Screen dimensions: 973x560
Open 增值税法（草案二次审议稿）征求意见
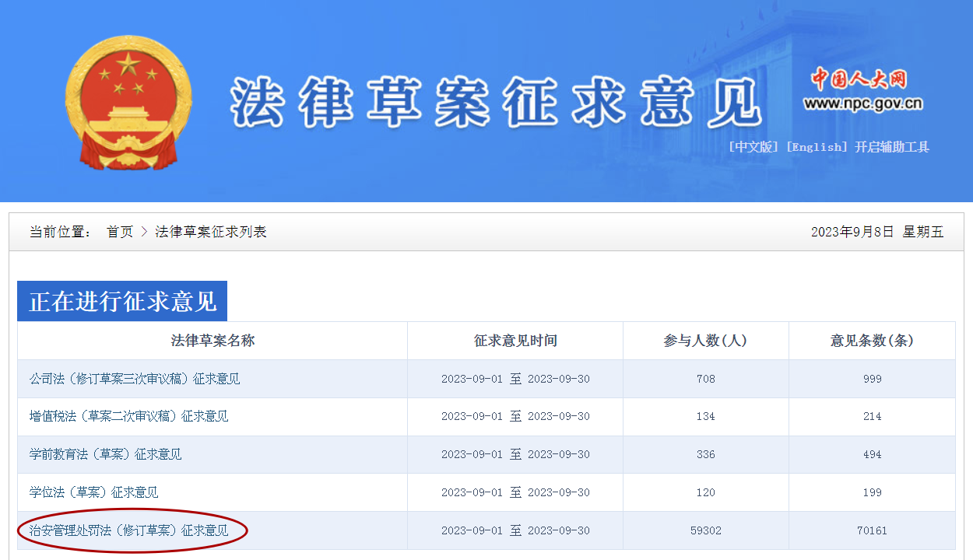pyautogui.click(x=129, y=416)
